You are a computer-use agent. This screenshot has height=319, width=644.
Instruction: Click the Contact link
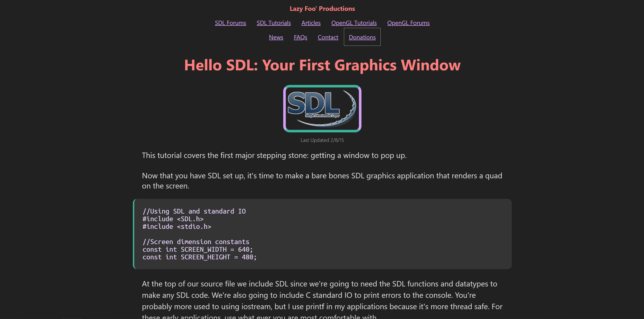click(328, 37)
